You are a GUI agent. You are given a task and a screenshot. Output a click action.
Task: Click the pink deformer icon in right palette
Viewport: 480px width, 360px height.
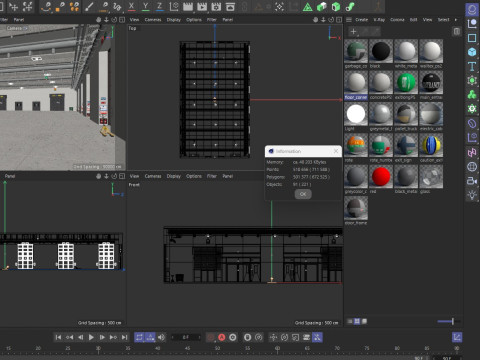(472, 152)
